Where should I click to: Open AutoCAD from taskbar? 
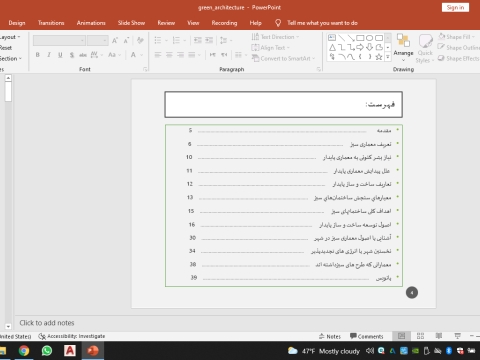click(70, 351)
